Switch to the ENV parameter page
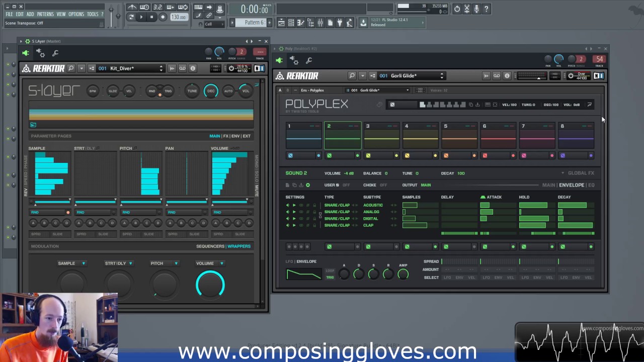Image resolution: width=644 pixels, height=362 pixels. [x=235, y=136]
